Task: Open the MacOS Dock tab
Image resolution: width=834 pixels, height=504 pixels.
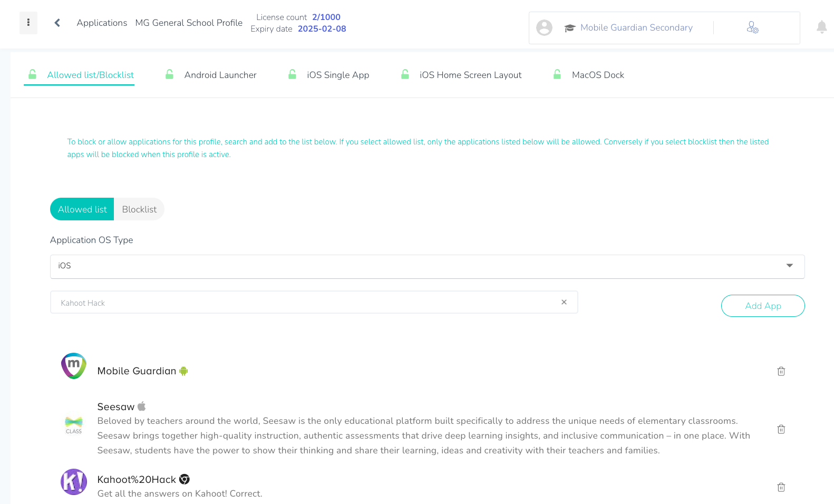Action: tap(598, 75)
